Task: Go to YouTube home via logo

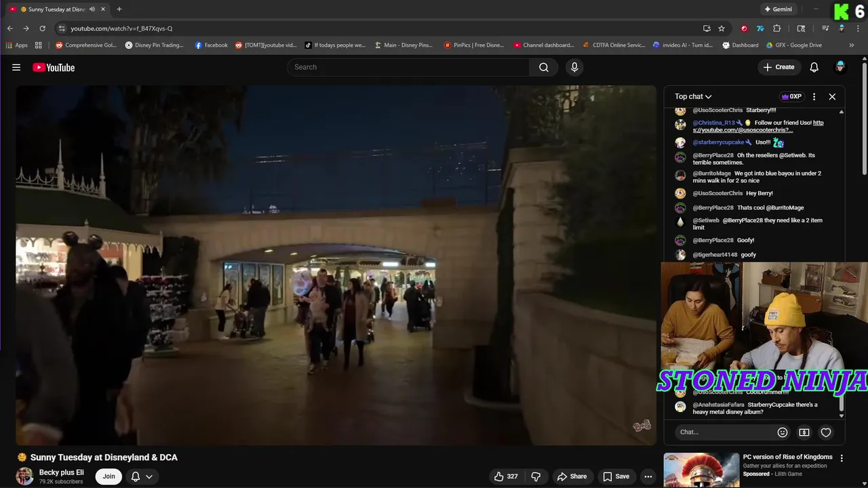Action: [54, 67]
